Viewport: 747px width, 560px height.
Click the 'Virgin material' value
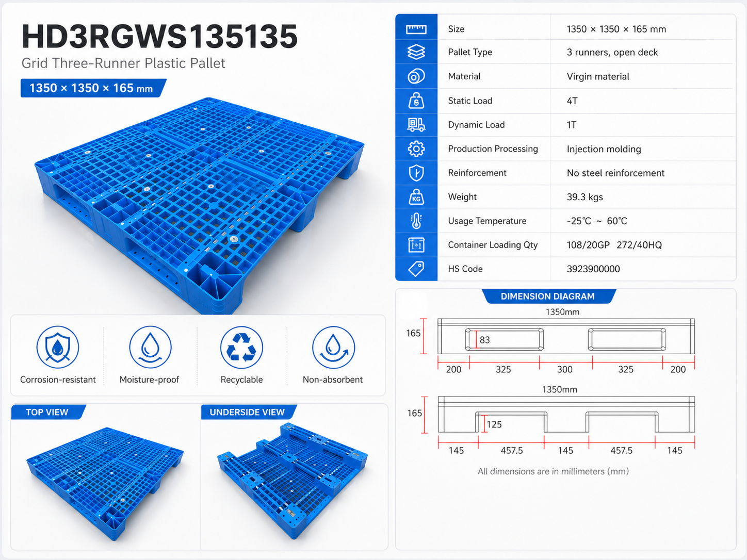click(x=598, y=76)
